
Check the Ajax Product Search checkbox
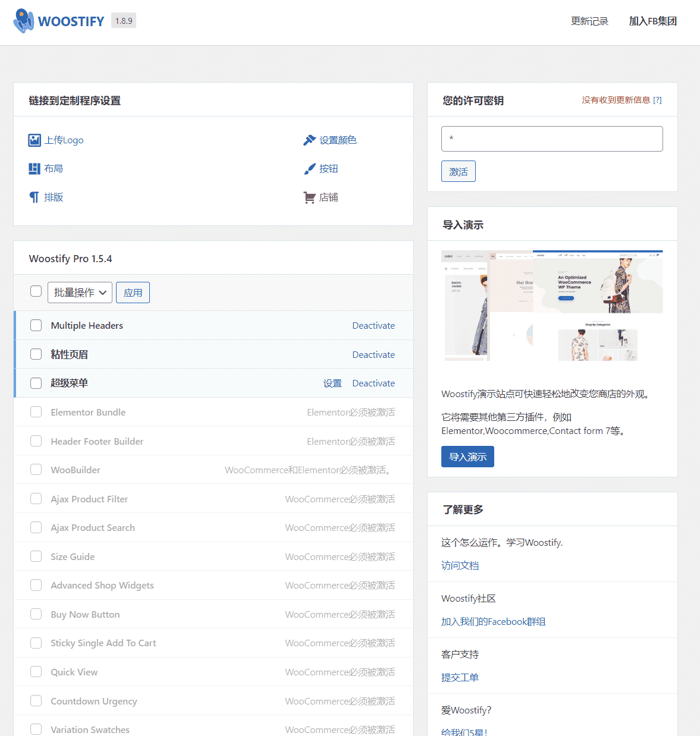36,527
